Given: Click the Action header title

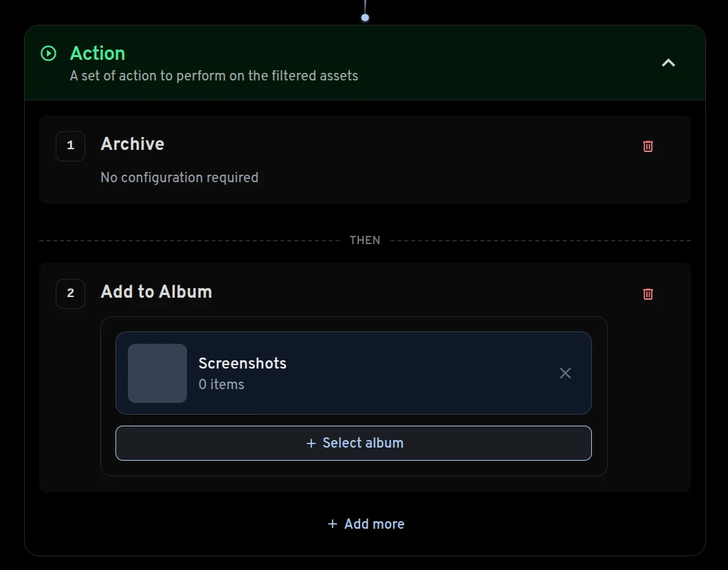Looking at the screenshot, I should click(98, 54).
